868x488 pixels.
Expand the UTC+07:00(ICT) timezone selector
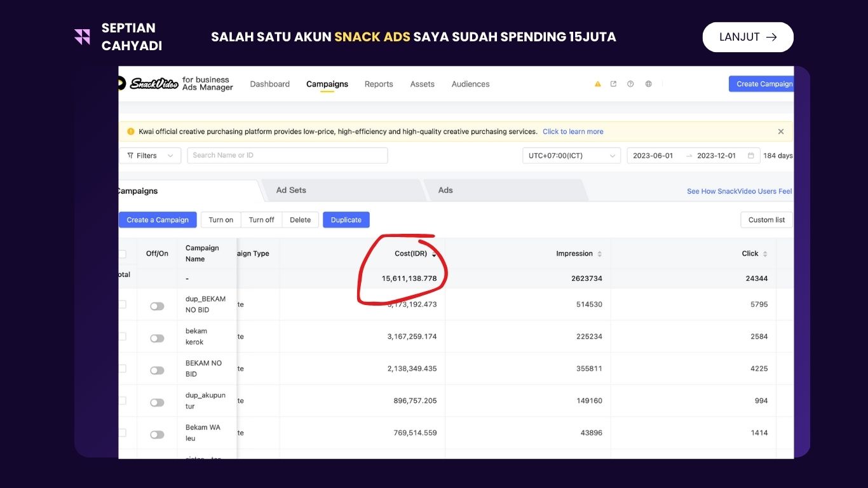tap(571, 156)
